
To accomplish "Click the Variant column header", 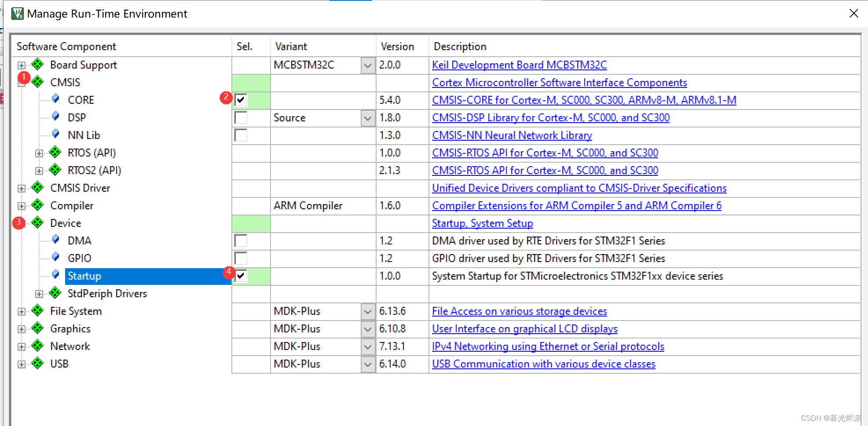I will tap(323, 46).
